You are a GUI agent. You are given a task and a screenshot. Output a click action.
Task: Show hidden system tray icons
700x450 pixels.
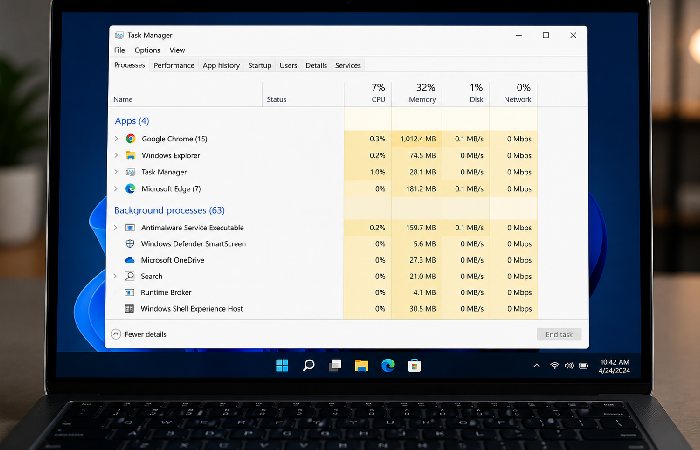click(537, 366)
